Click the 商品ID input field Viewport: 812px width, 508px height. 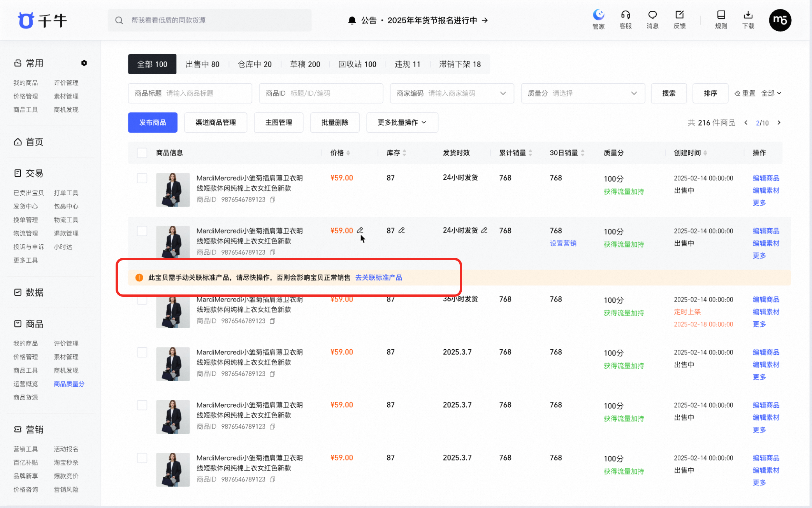tap(321, 93)
